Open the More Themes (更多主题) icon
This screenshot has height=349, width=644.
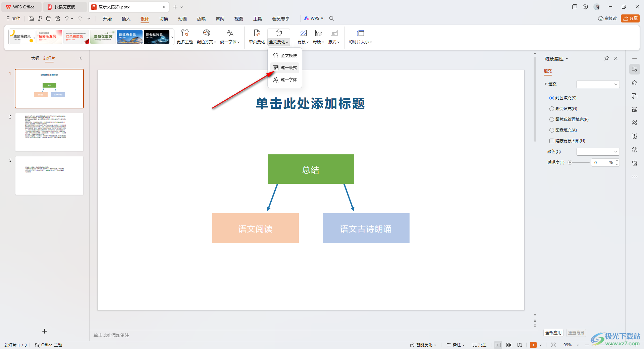185,37
